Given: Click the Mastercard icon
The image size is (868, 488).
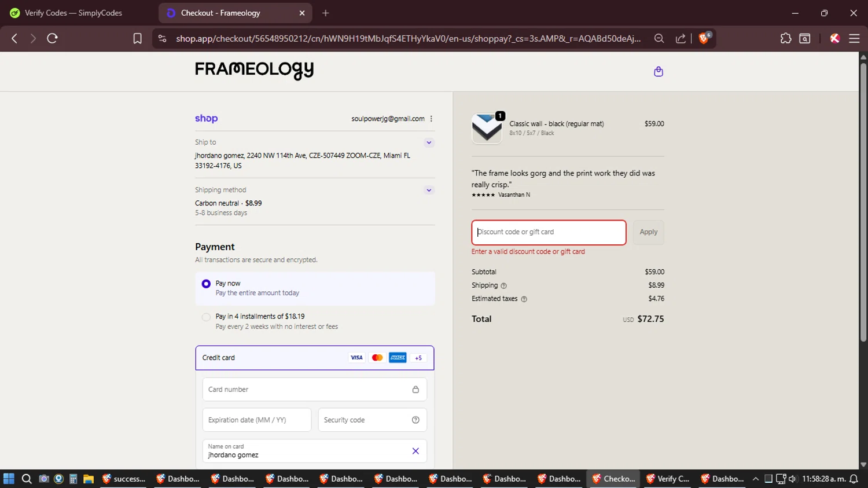Looking at the screenshot, I should pos(377,358).
